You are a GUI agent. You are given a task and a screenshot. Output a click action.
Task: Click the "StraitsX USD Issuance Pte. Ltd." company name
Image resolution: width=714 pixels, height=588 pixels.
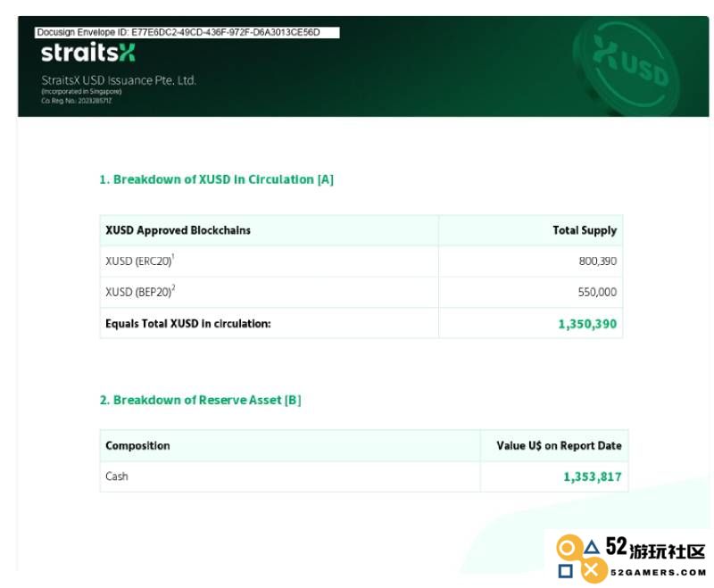pyautogui.click(x=119, y=80)
